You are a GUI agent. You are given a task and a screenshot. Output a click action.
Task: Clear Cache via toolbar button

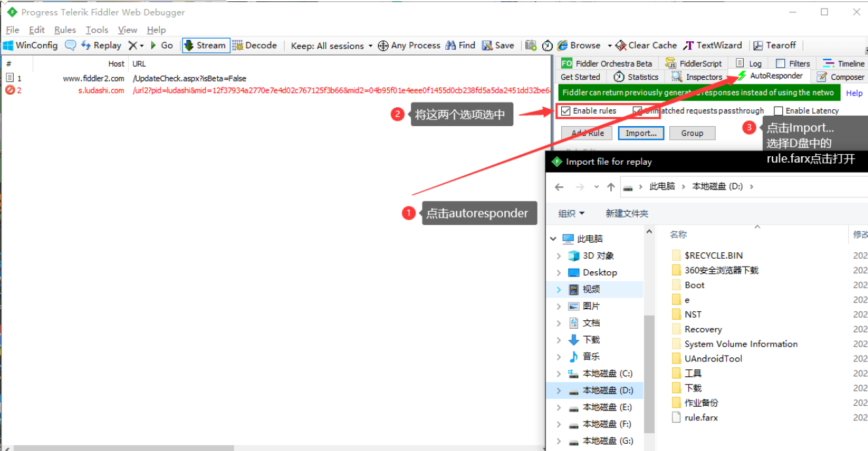click(647, 45)
